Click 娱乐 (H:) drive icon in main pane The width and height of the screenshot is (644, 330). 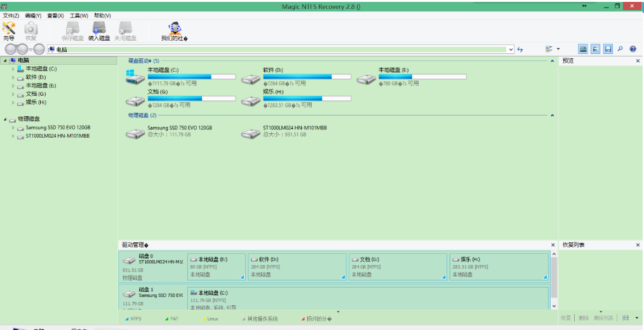point(251,100)
